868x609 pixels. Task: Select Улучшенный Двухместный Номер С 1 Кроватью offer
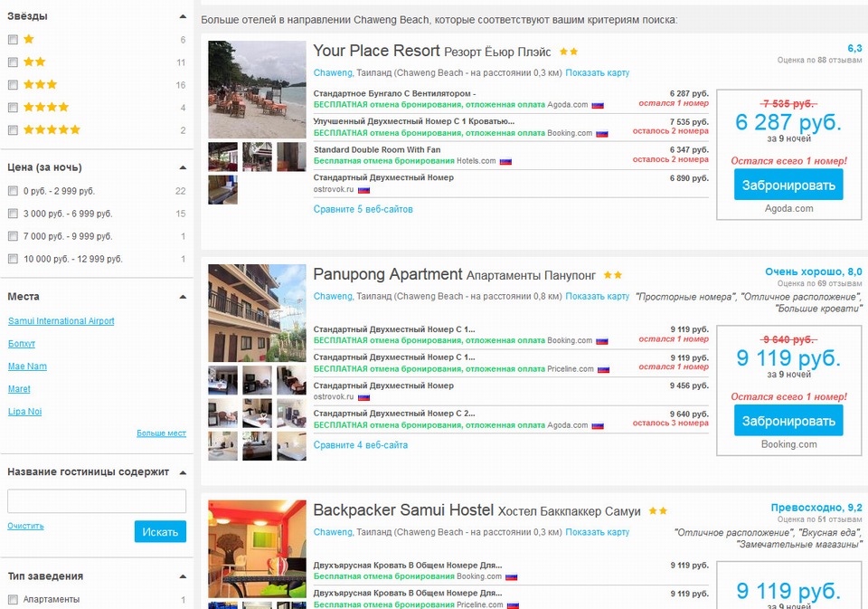413,121
